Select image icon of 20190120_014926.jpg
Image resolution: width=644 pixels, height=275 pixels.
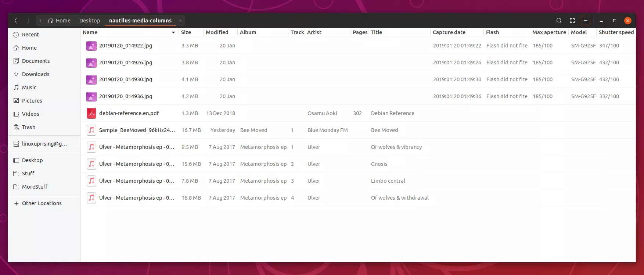(91, 63)
